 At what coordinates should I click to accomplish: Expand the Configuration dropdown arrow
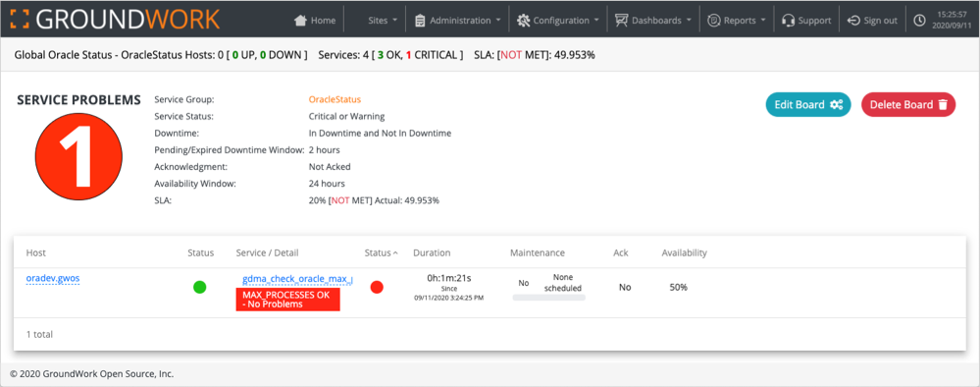point(596,21)
